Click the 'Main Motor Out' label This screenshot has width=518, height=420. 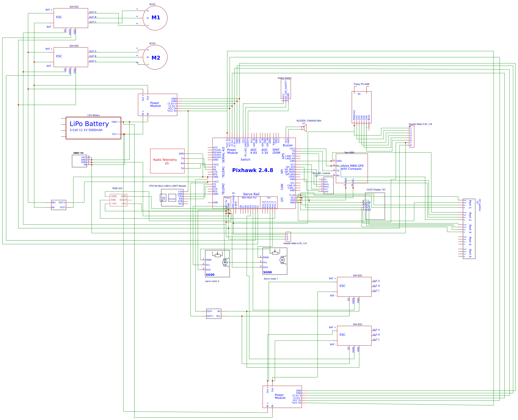coord(249,198)
